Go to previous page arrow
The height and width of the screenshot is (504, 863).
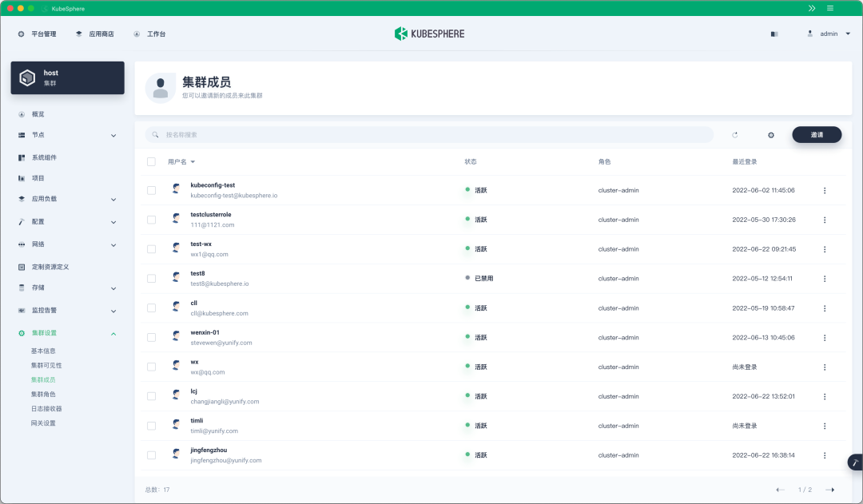780,490
